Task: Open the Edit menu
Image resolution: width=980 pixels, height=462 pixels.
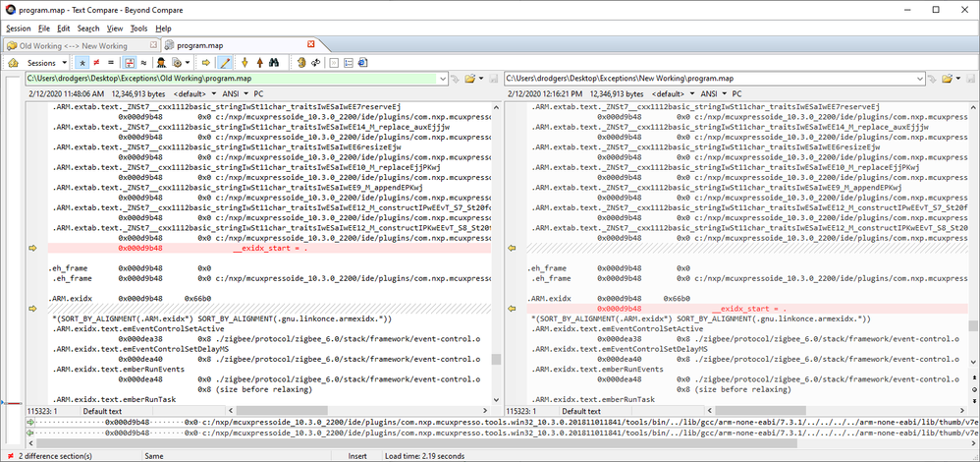Action: [63, 29]
